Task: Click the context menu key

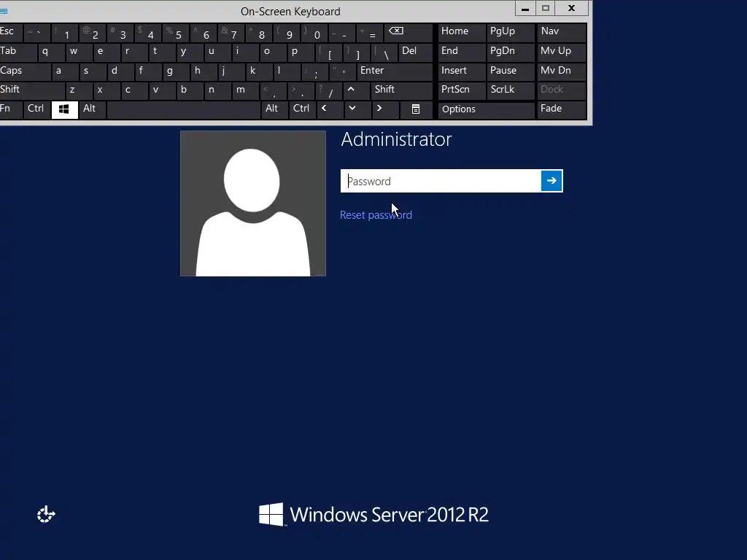Action: [416, 109]
